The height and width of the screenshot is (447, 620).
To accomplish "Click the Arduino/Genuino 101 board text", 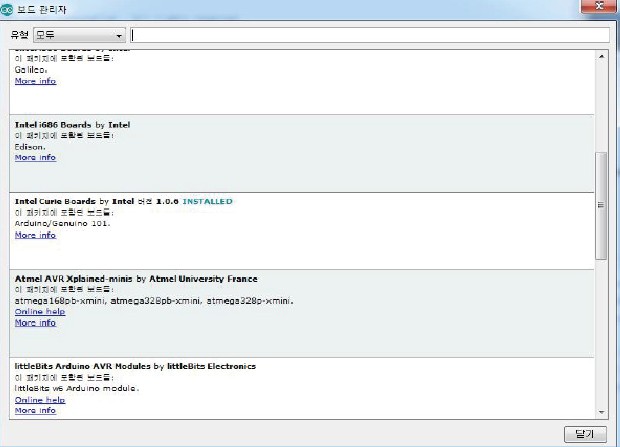I will [62, 224].
